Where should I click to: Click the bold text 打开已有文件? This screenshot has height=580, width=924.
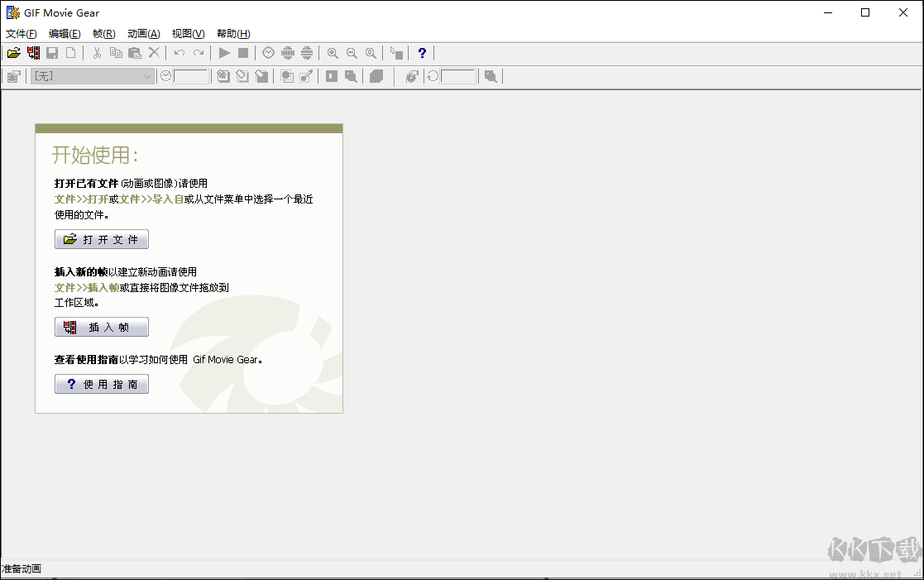86,184
